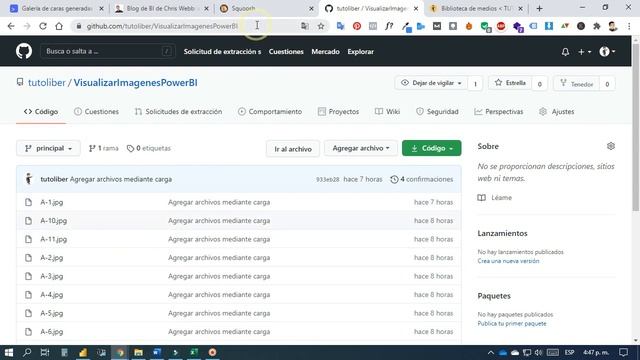This screenshot has width=640, height=360.
Task: Open Excel from the taskbar
Action: 194,352
